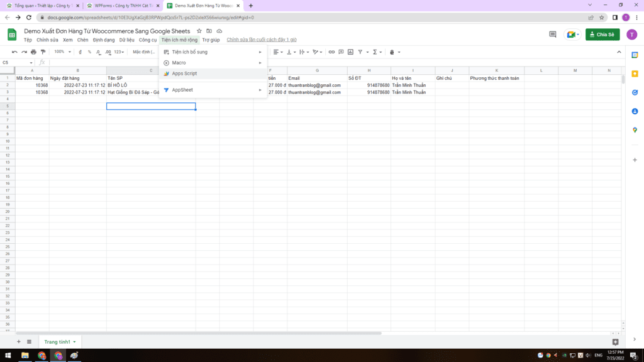
Task: Print the spreadsheet using printer icon
Action: point(34,52)
